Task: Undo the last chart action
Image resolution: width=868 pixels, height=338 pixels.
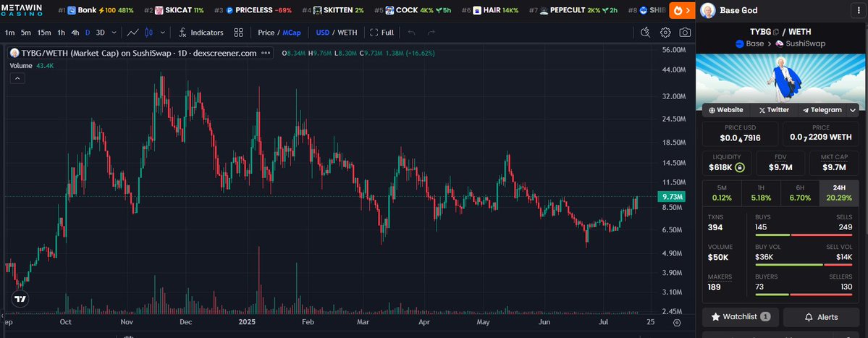Action: (411, 33)
